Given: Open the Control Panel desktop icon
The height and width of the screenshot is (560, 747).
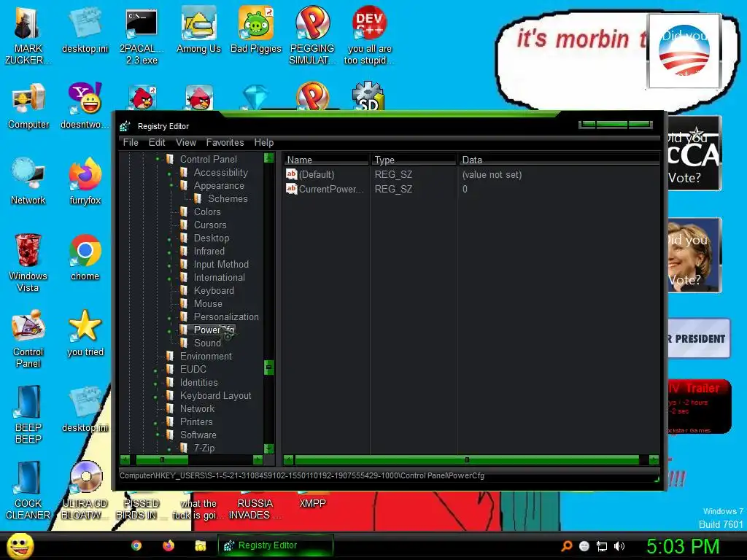Looking at the screenshot, I should [28, 339].
